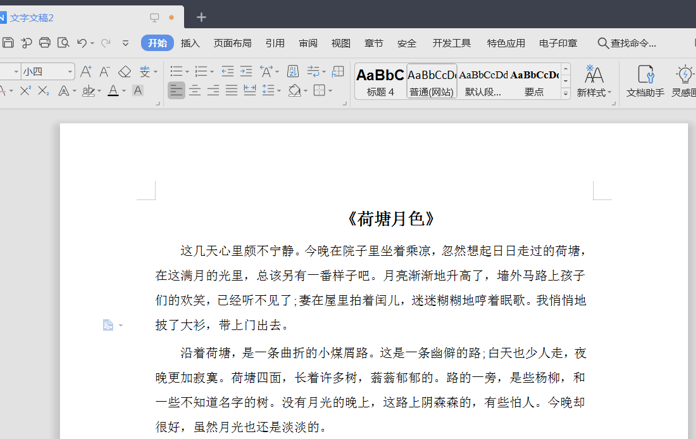Apply subscript formatting

click(43, 91)
